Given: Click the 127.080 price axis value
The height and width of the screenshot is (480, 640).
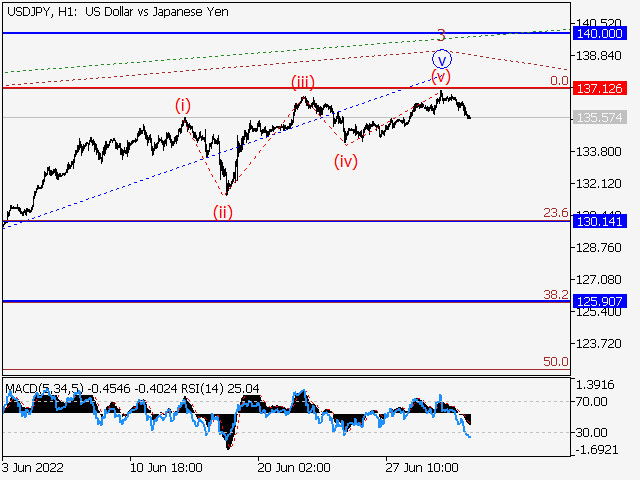Looking at the screenshot, I should point(598,280).
